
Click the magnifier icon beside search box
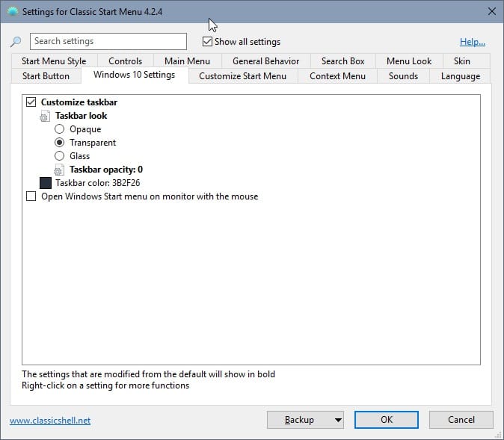(16, 42)
